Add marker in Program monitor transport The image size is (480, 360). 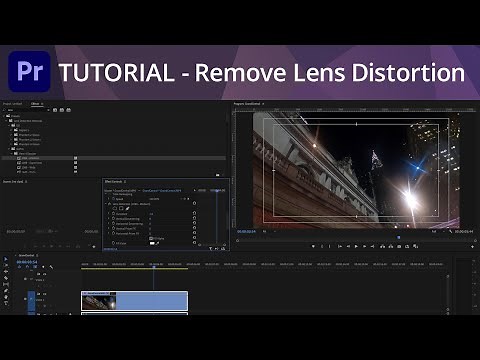313,246
